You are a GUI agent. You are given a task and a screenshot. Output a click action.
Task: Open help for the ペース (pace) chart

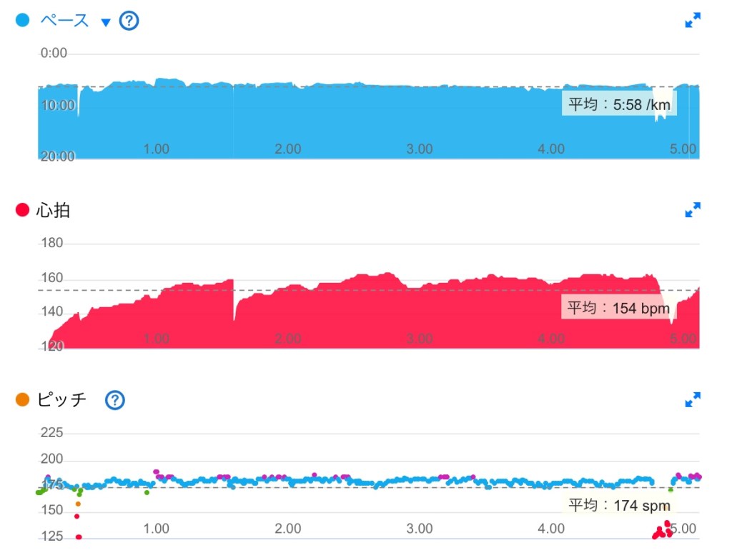point(129,21)
